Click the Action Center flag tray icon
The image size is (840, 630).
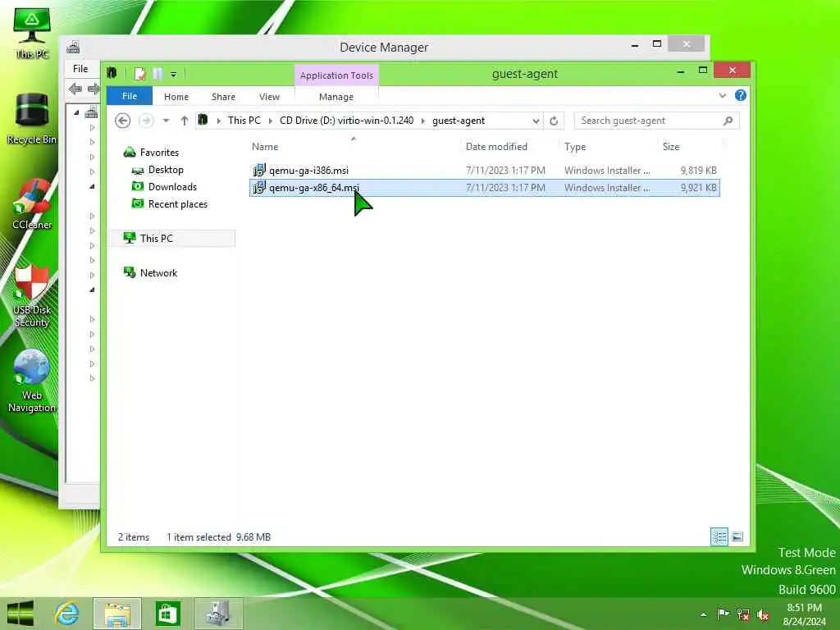[x=723, y=614]
